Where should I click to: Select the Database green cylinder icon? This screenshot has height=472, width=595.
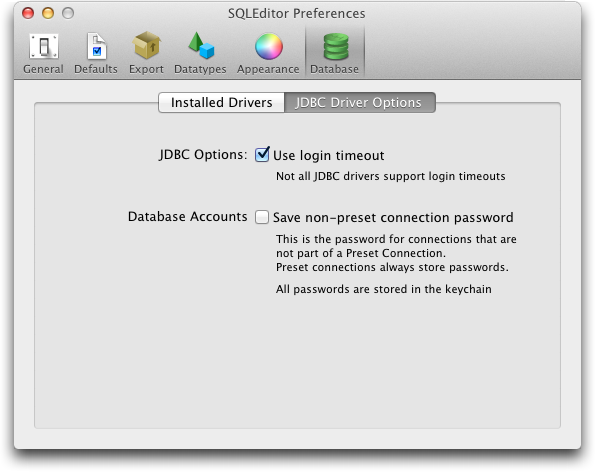pyautogui.click(x=335, y=46)
